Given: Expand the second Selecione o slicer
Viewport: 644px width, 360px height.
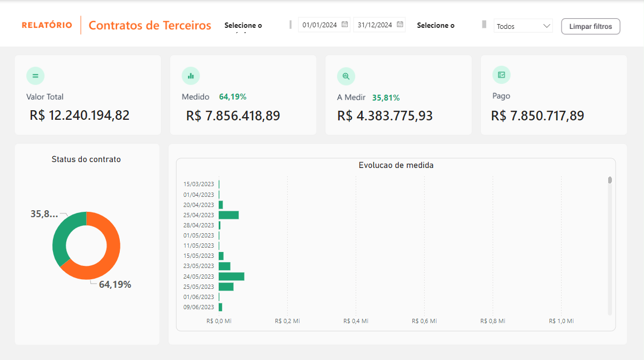Looking at the screenshot, I should tap(435, 25).
